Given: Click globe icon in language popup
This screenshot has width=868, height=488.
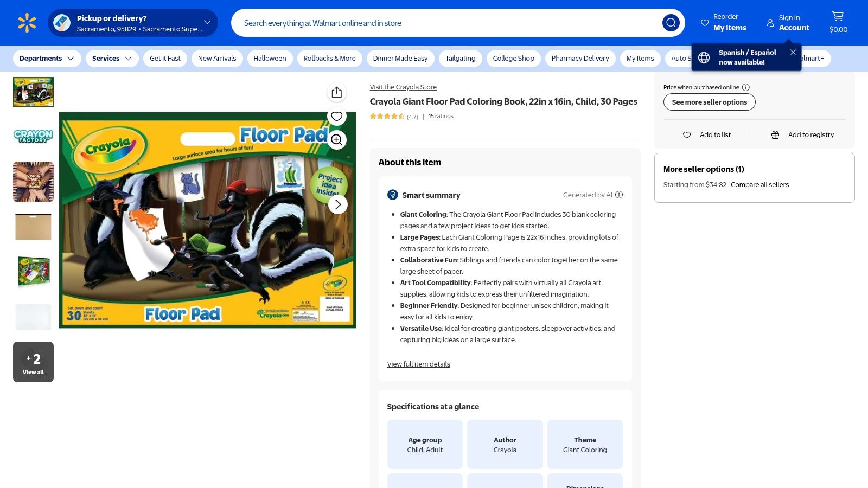Looking at the screenshot, I should click(x=704, y=57).
